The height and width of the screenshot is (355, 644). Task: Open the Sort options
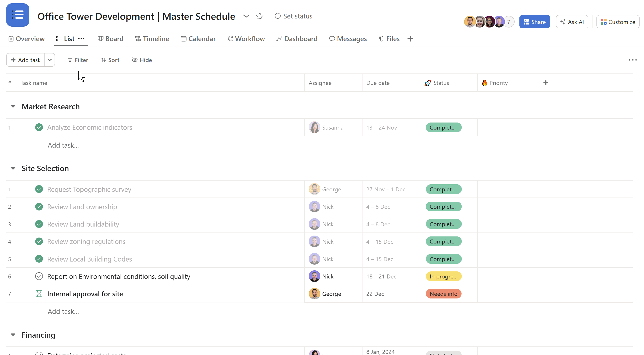coord(110,60)
